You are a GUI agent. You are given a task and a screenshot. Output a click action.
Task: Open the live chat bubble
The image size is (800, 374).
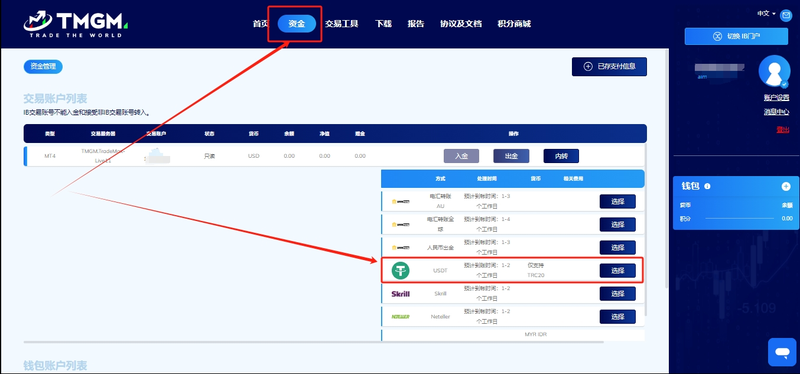(782, 352)
